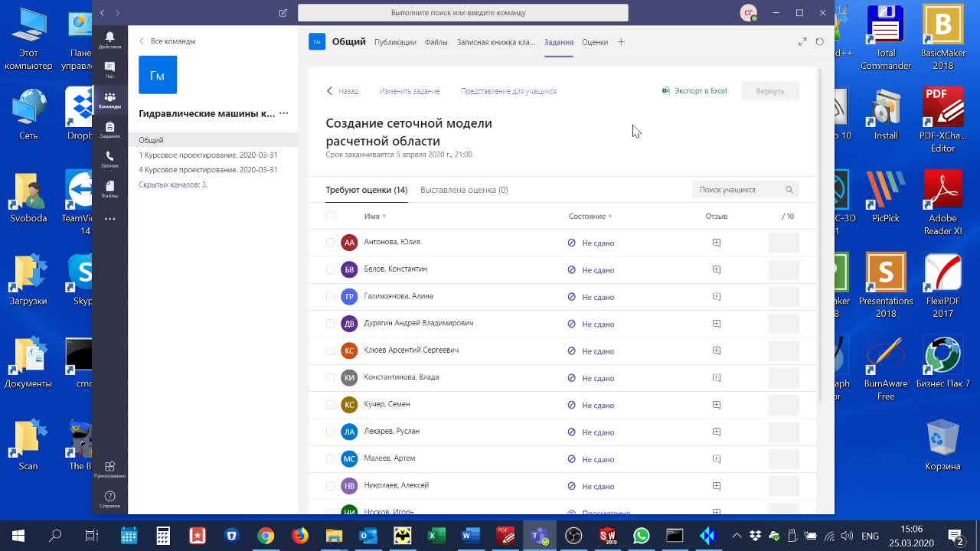Image resolution: width=980 pixels, height=551 pixels.
Task: Launch Google Chrome from taskbar
Action: coord(266,536)
